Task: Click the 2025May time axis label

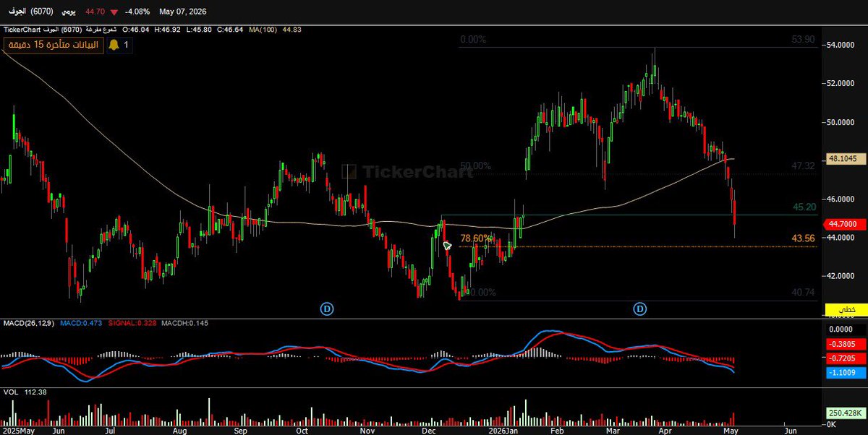Action: click(x=18, y=429)
